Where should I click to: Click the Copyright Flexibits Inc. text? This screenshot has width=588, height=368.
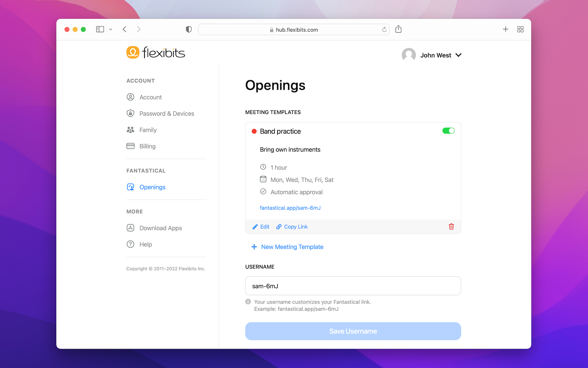click(166, 269)
